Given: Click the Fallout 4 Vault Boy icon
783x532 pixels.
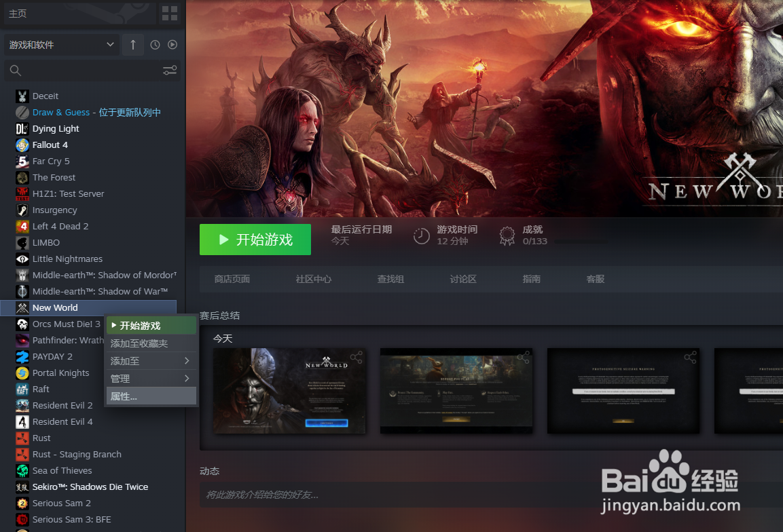Looking at the screenshot, I should point(22,145).
